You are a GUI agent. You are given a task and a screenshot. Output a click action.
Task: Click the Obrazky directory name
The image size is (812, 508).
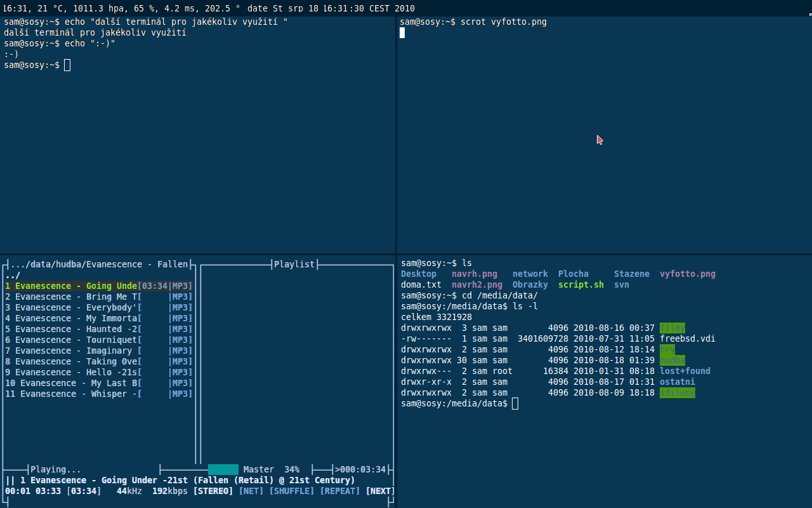point(530,284)
